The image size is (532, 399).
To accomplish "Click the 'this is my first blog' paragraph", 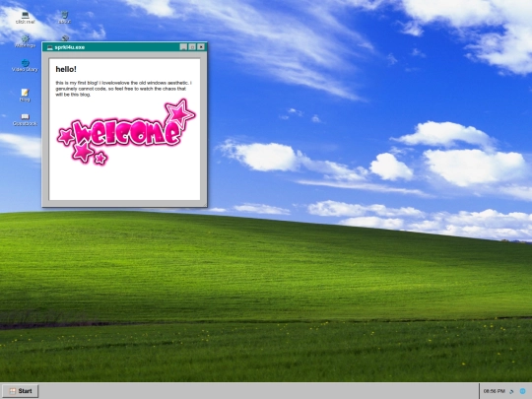I will pos(123,89).
